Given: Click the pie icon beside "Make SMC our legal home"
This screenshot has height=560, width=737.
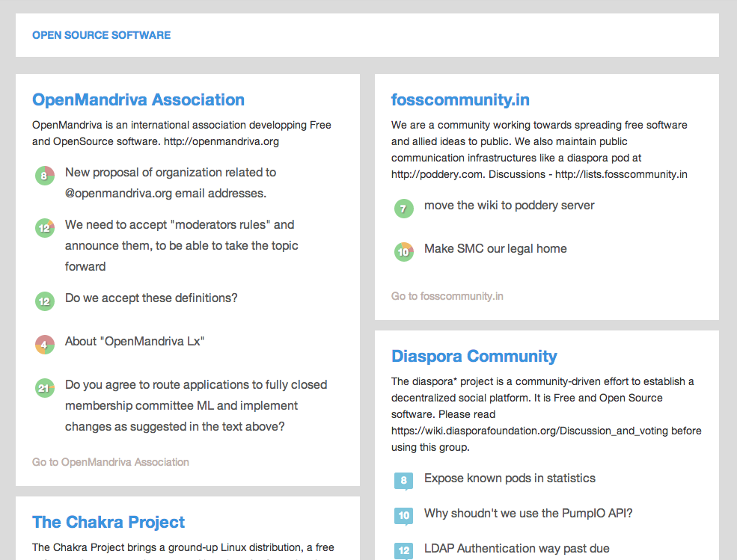Looking at the screenshot, I should pyautogui.click(x=404, y=252).
